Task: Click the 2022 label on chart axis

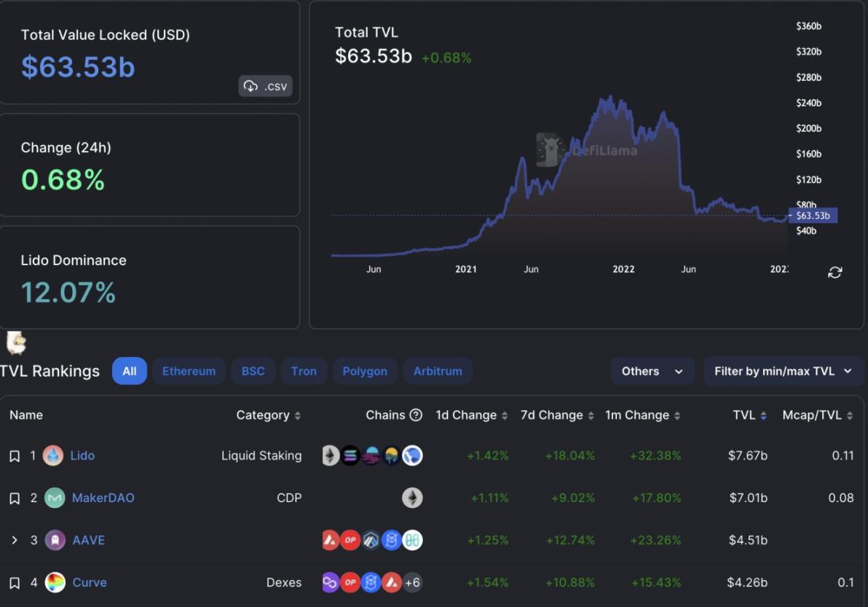Action: (623, 269)
